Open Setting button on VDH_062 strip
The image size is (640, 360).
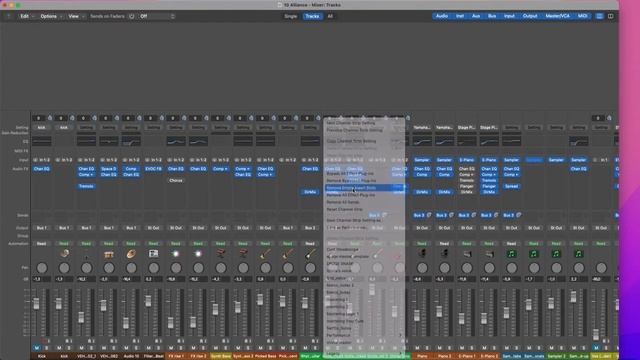click(109, 128)
